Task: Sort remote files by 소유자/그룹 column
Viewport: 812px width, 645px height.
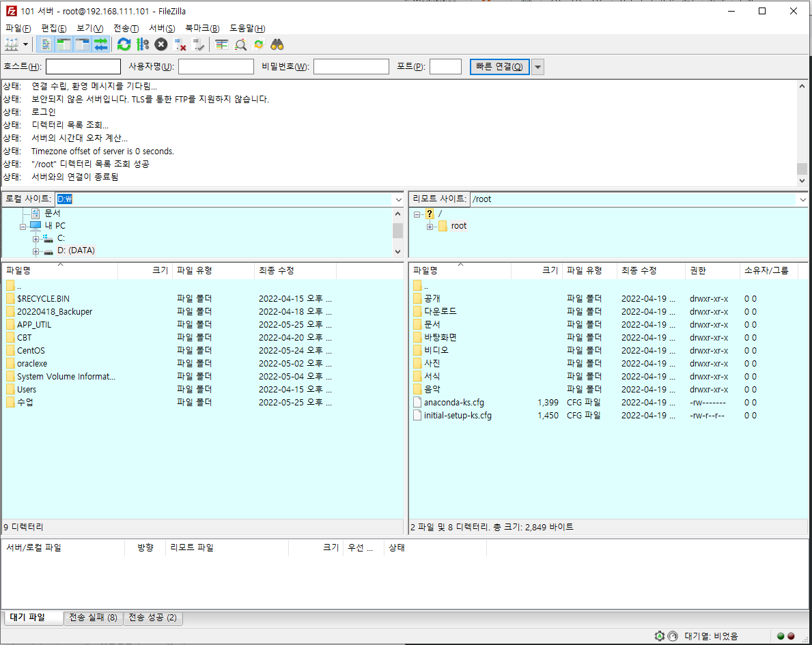Action: pyautogui.click(x=768, y=271)
